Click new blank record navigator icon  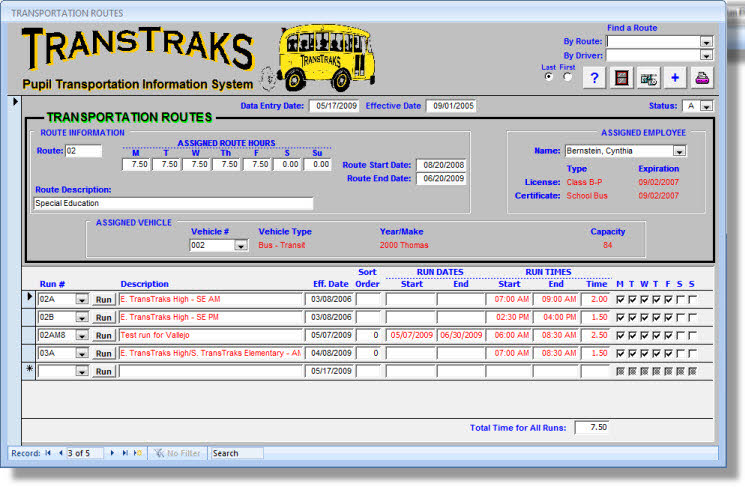[138, 453]
